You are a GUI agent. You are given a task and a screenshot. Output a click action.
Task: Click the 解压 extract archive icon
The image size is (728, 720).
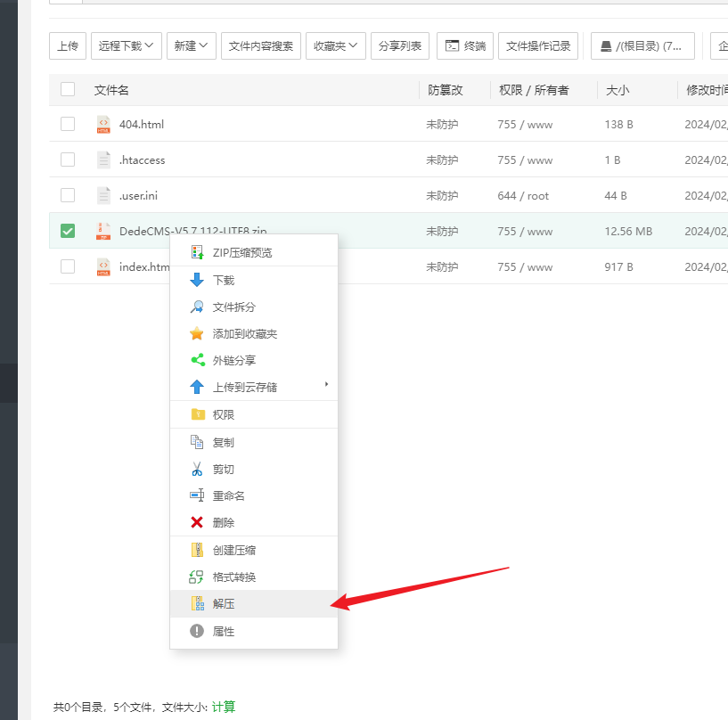197,603
